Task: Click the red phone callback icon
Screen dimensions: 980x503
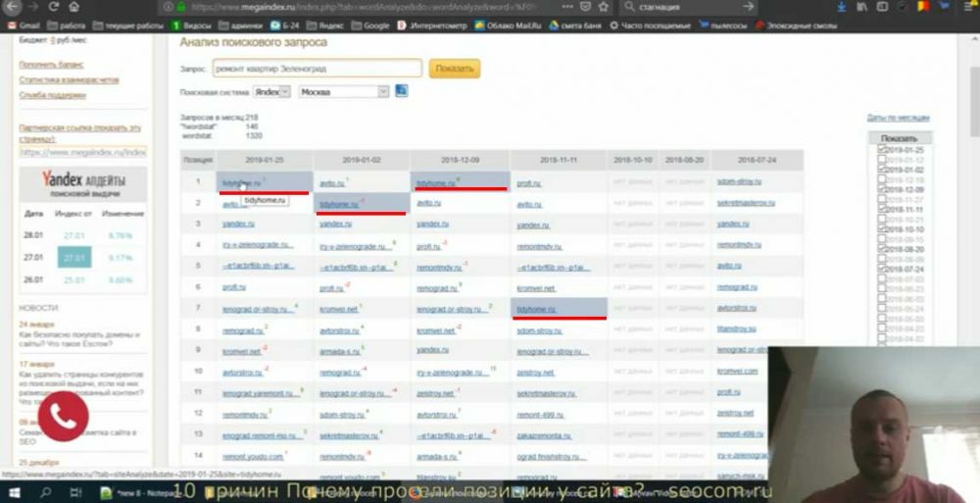Action: (x=64, y=419)
